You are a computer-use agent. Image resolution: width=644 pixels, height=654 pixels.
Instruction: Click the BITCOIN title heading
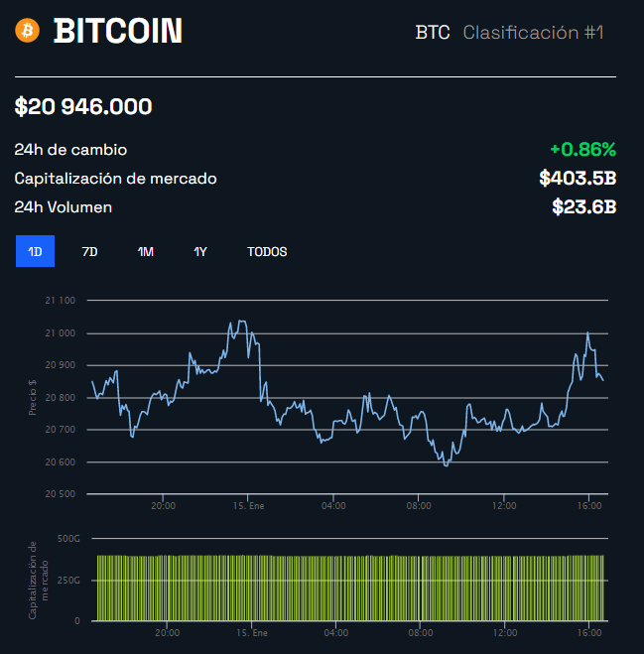(x=118, y=32)
